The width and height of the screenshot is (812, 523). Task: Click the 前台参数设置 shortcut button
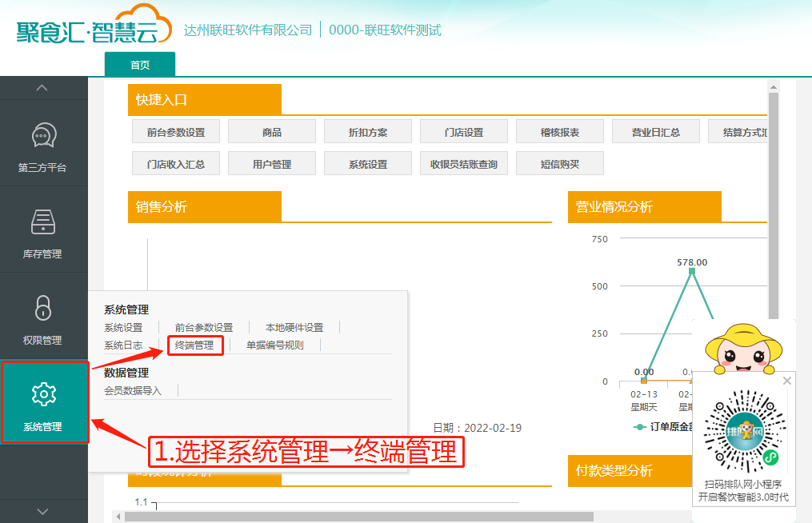click(x=176, y=131)
